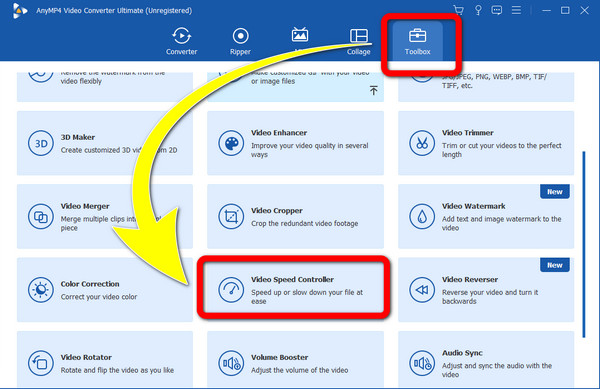
Task: Click the 3D Maker icon
Action: [41, 143]
